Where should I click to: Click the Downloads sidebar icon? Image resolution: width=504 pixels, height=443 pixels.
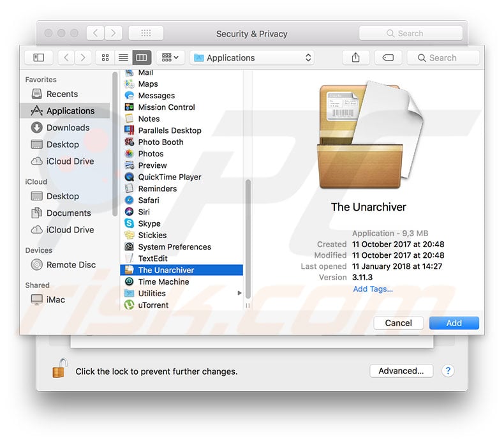pos(37,128)
